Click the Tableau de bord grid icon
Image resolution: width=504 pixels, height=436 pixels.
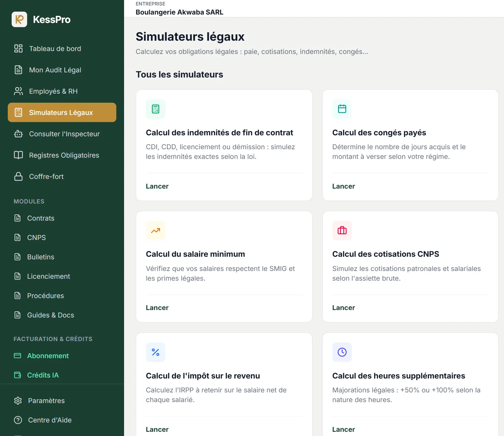click(18, 48)
